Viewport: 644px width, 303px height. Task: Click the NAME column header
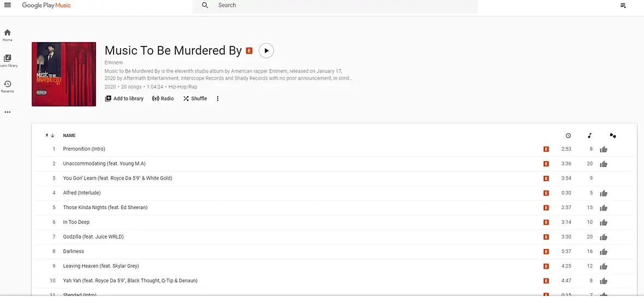point(69,135)
